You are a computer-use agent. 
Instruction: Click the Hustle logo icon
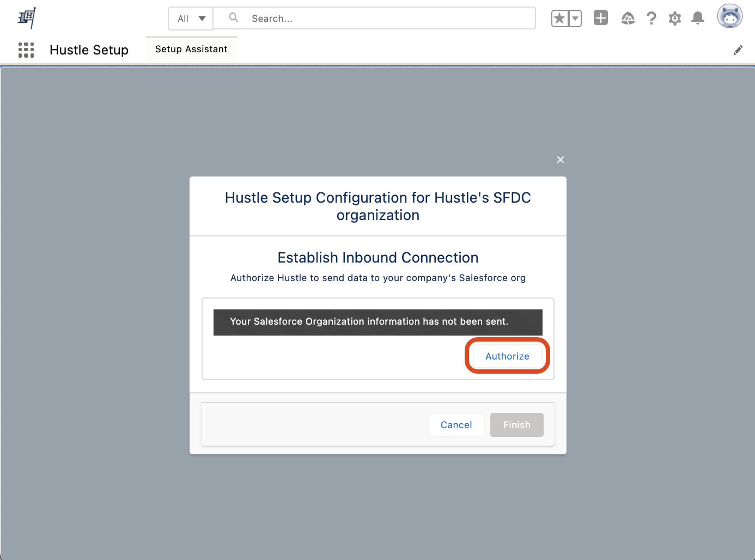(x=27, y=17)
